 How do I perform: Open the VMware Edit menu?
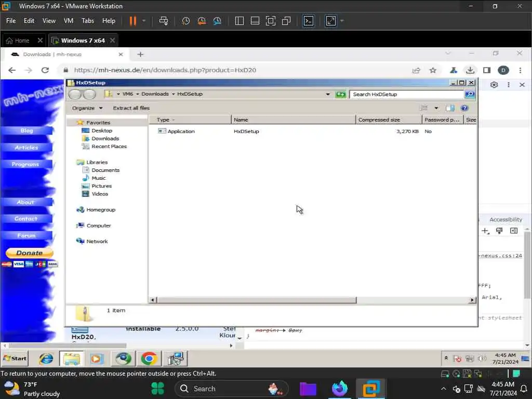click(x=29, y=21)
